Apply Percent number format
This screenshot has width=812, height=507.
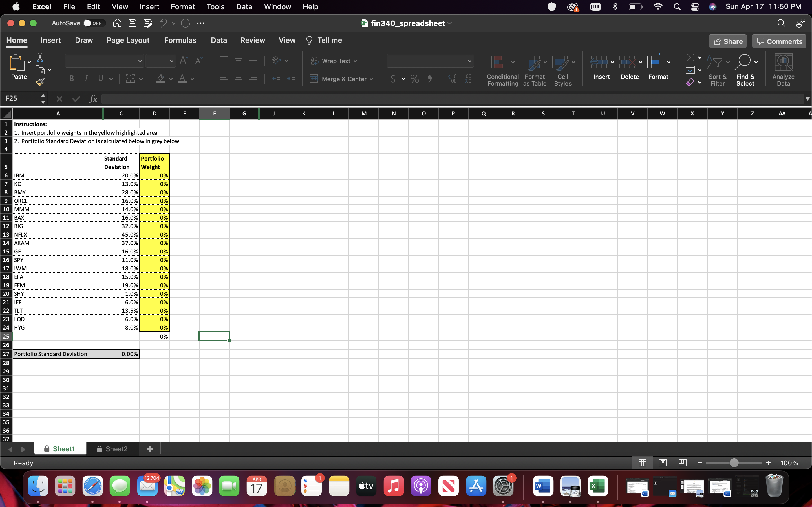(x=415, y=79)
